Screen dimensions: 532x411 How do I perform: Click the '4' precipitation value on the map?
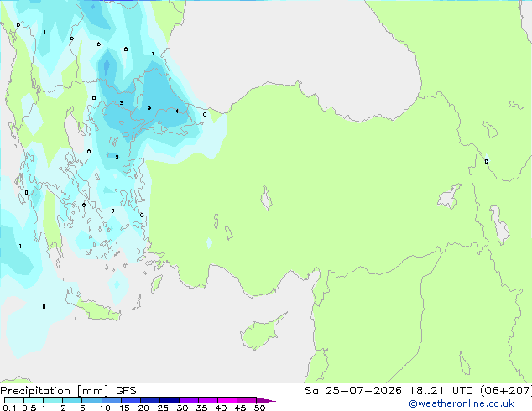pos(177,111)
